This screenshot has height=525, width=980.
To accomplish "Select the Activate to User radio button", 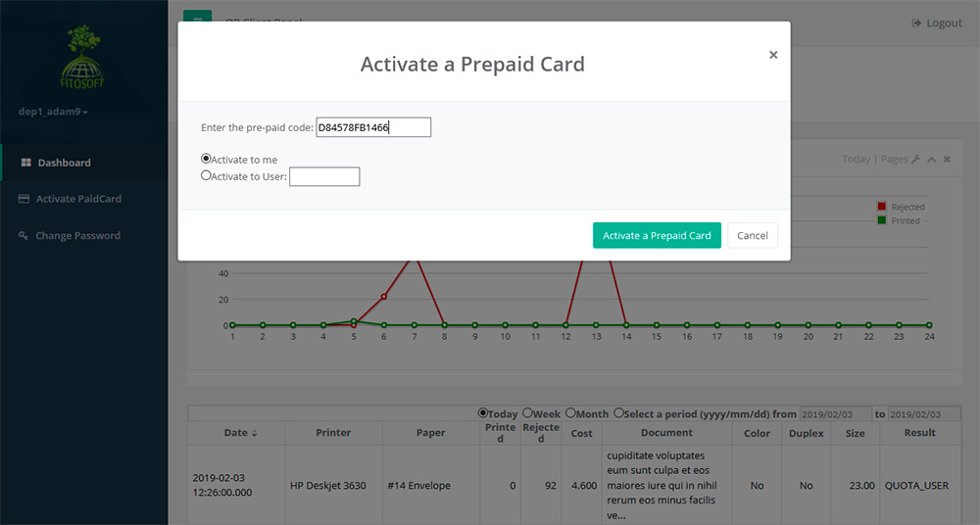I will click(206, 176).
